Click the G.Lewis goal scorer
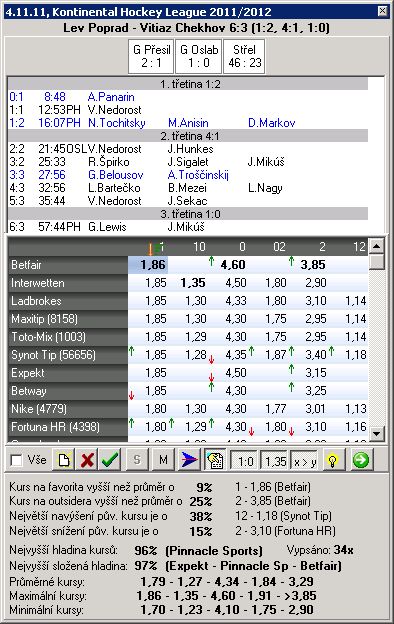Image resolution: width=394 pixels, height=624 pixels. coord(107,227)
